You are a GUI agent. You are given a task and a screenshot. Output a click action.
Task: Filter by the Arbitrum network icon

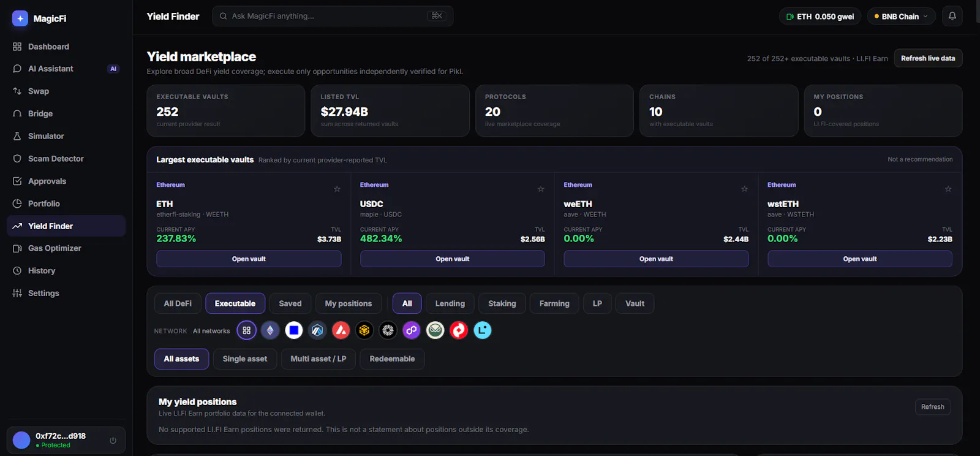coord(317,330)
